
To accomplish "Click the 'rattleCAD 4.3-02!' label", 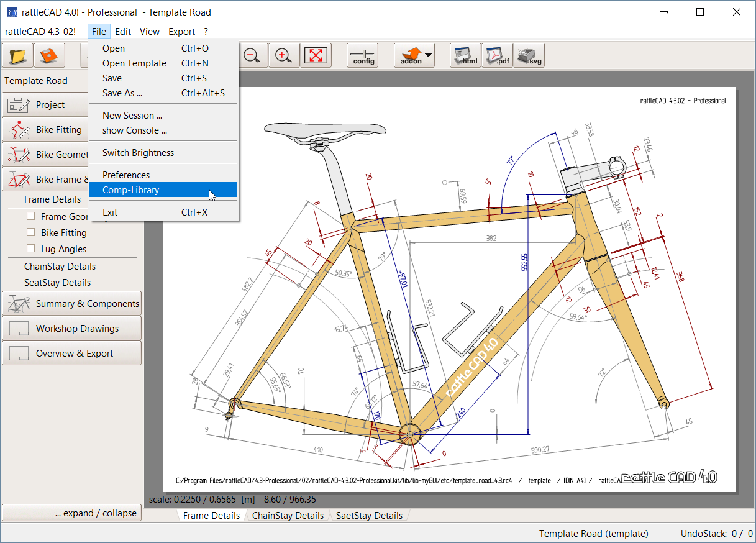I will tap(40, 31).
